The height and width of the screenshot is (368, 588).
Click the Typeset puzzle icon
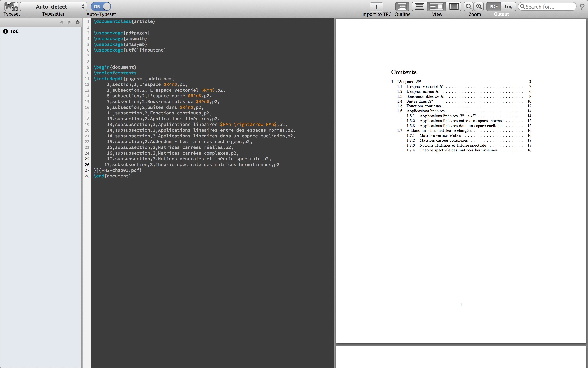tap(11, 6)
